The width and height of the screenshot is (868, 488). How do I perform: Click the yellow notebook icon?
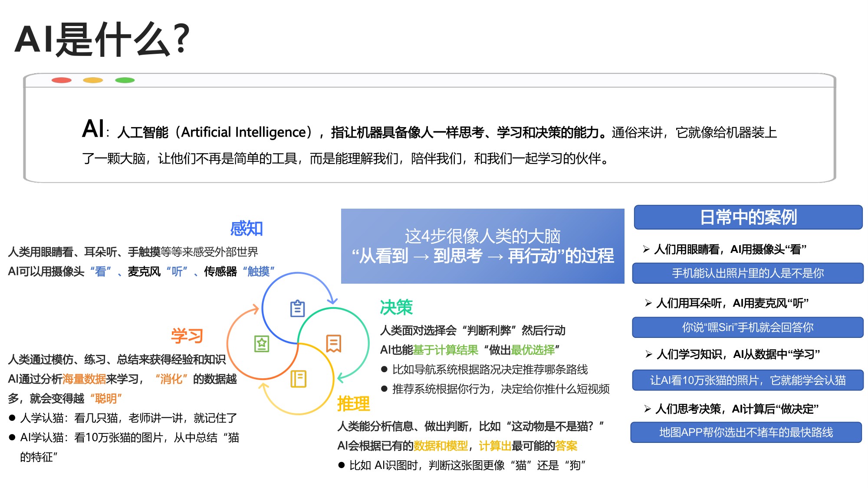tap(298, 379)
